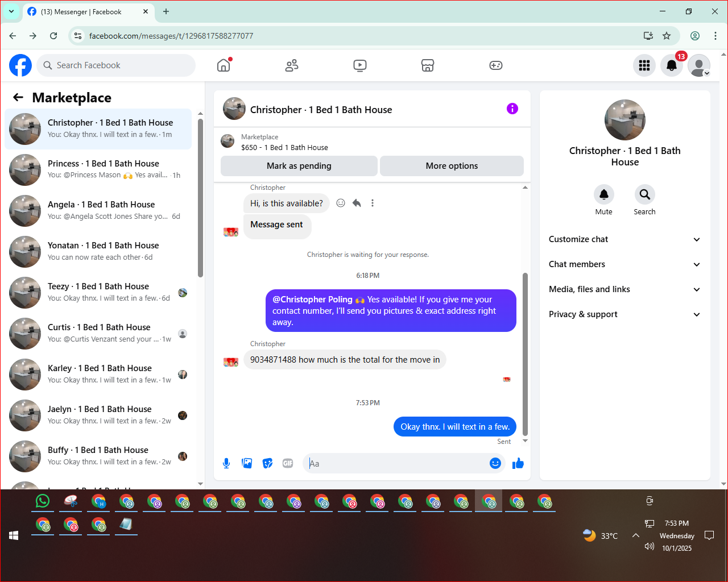Open conversation information purple icon

[x=512, y=109]
